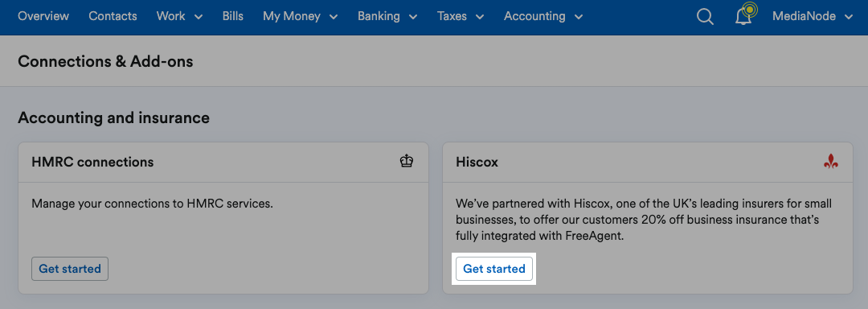Click the Accounting and insurance heading
The image size is (868, 309).
coord(113,118)
